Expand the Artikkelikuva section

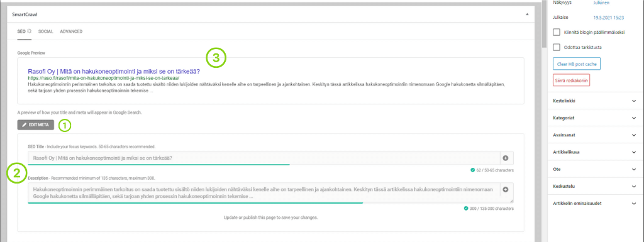596,151
